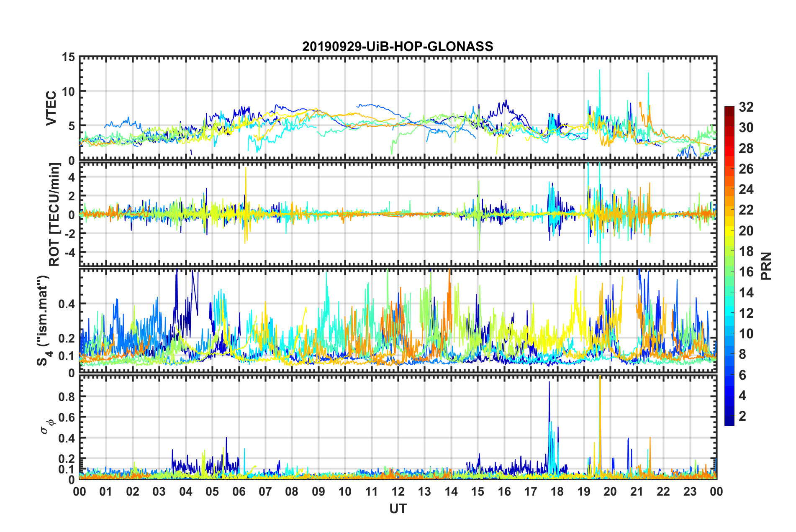Screen dimensions: 796x532
Task: Click the 20 label on the PRN colorbar
Action: click(x=746, y=231)
